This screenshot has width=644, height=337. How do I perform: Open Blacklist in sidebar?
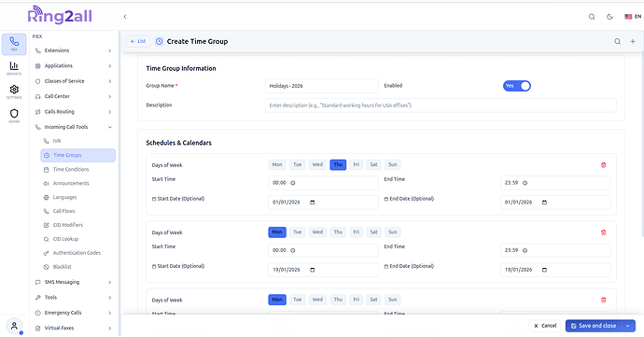(x=77, y=267)
